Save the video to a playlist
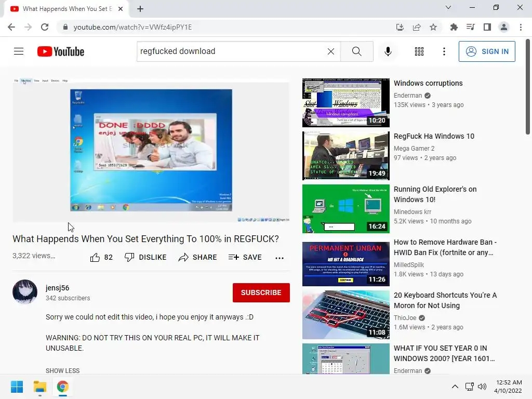 click(245, 257)
